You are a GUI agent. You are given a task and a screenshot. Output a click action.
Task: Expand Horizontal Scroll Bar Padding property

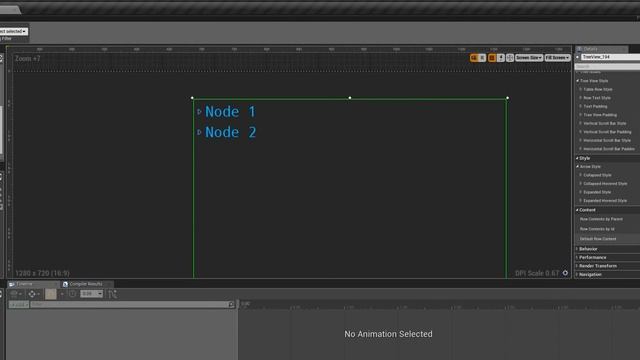point(580,149)
